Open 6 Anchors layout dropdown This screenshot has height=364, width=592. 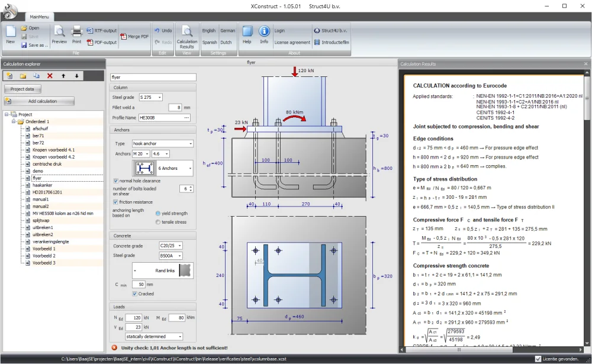click(x=190, y=169)
